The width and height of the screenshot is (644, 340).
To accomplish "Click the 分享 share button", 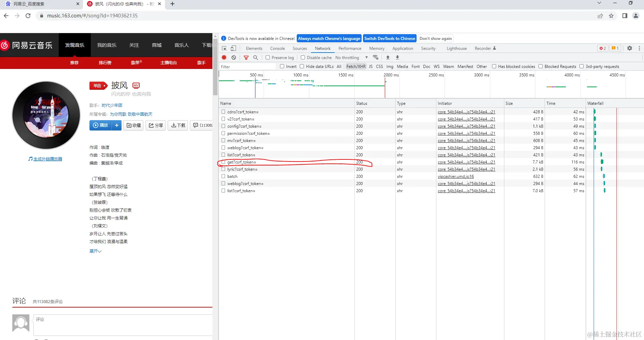I will [x=156, y=125].
